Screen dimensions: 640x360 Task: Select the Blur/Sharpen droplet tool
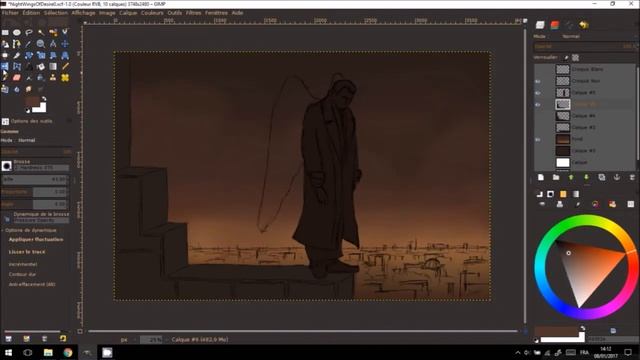(17, 89)
